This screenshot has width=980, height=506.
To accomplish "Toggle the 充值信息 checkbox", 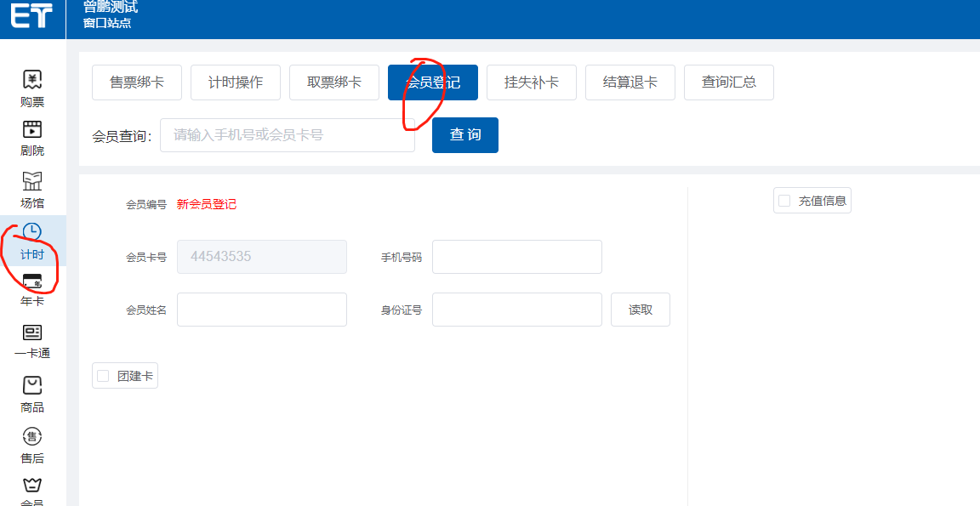I will [784, 201].
